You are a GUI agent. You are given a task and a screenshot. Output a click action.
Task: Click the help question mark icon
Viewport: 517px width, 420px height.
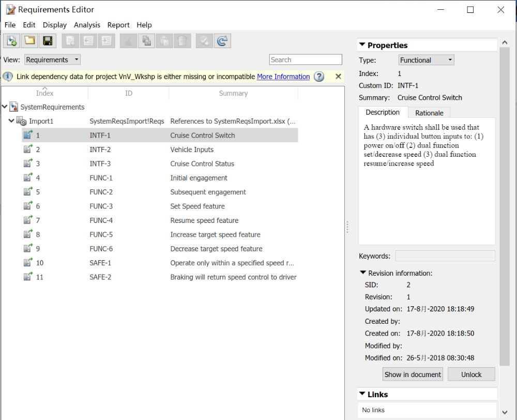[x=320, y=77]
